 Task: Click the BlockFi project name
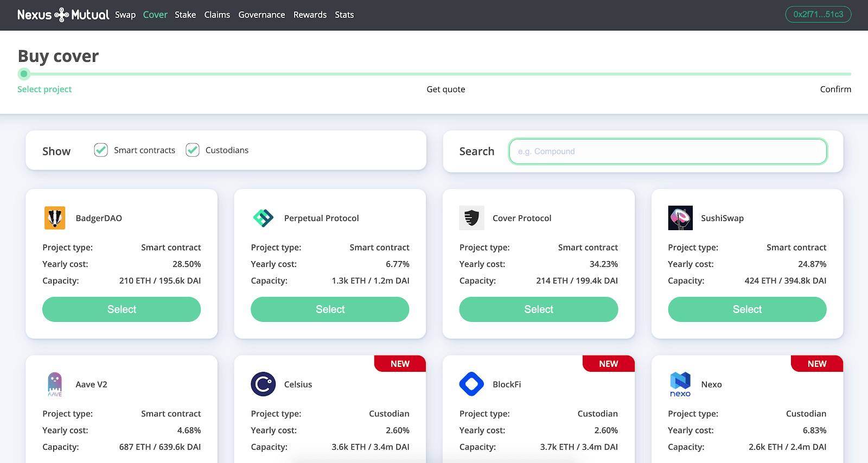tap(507, 384)
